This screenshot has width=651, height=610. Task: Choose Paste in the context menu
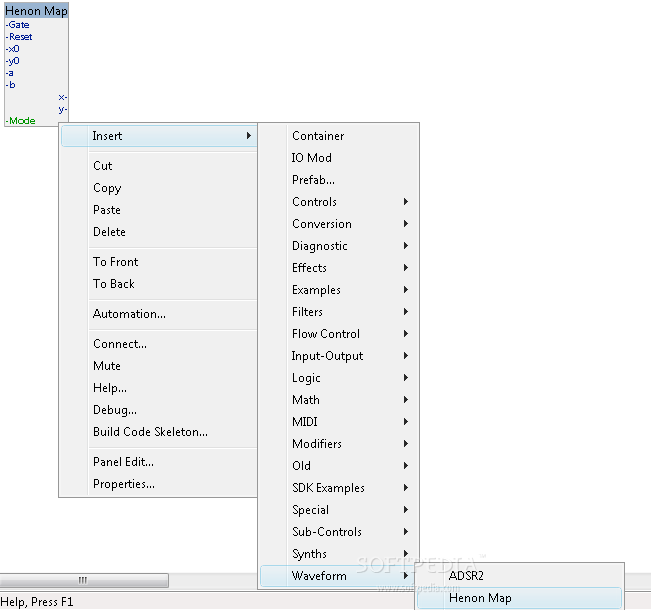159,210
